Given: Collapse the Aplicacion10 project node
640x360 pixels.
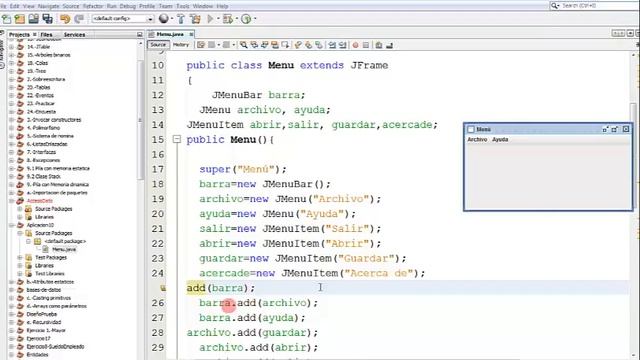Looking at the screenshot, I should click(x=12, y=225).
